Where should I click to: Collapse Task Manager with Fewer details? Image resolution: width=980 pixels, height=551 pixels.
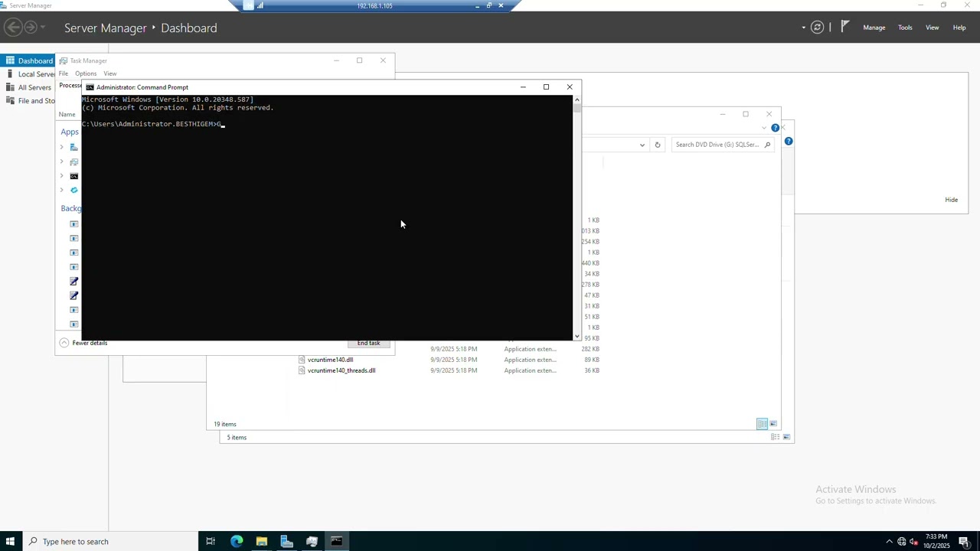coord(83,343)
